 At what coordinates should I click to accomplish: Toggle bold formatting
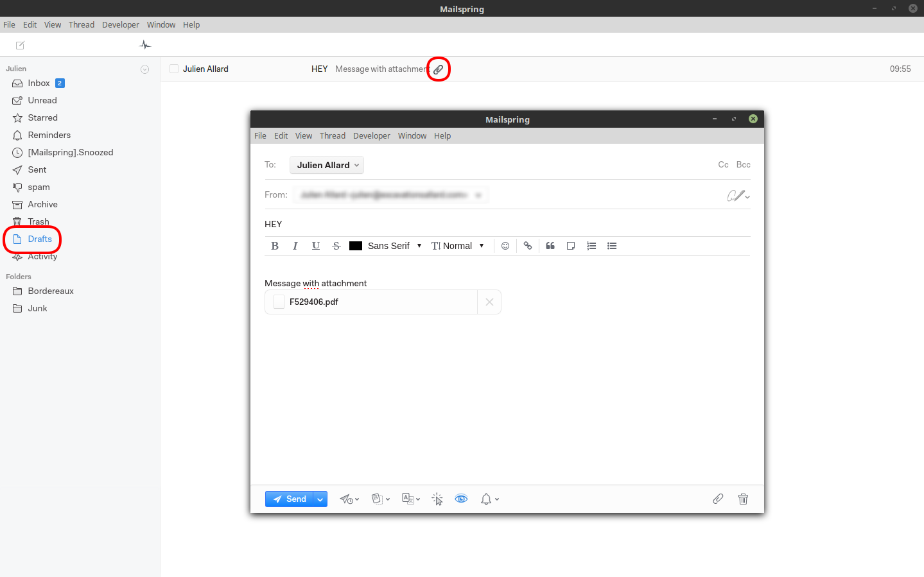[x=275, y=246]
